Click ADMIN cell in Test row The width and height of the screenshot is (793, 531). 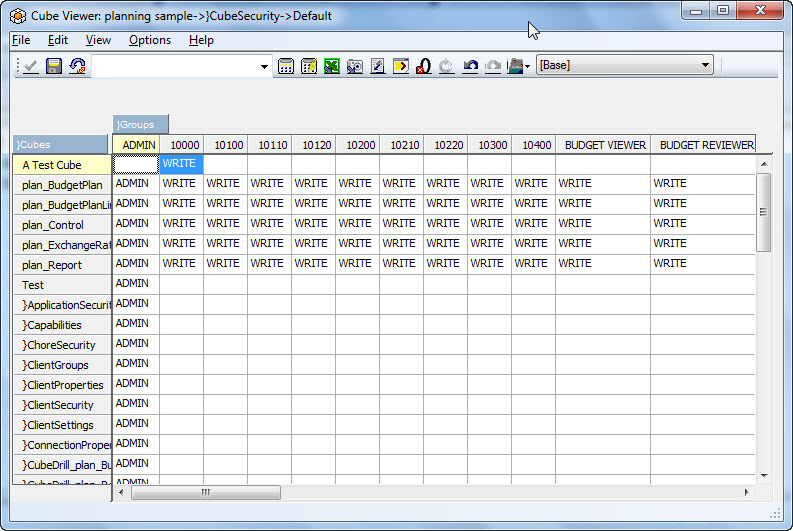136,284
